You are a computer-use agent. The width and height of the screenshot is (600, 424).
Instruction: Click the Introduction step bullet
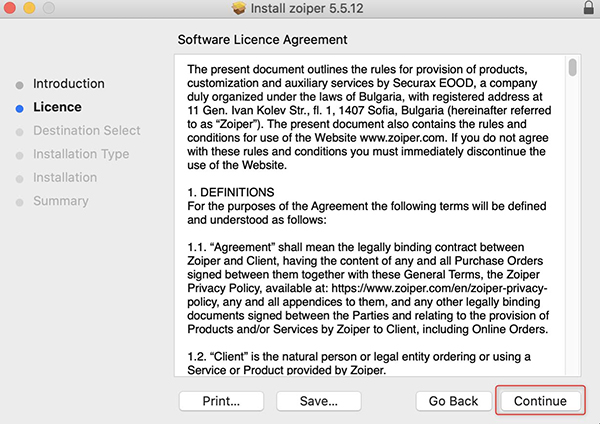point(20,85)
